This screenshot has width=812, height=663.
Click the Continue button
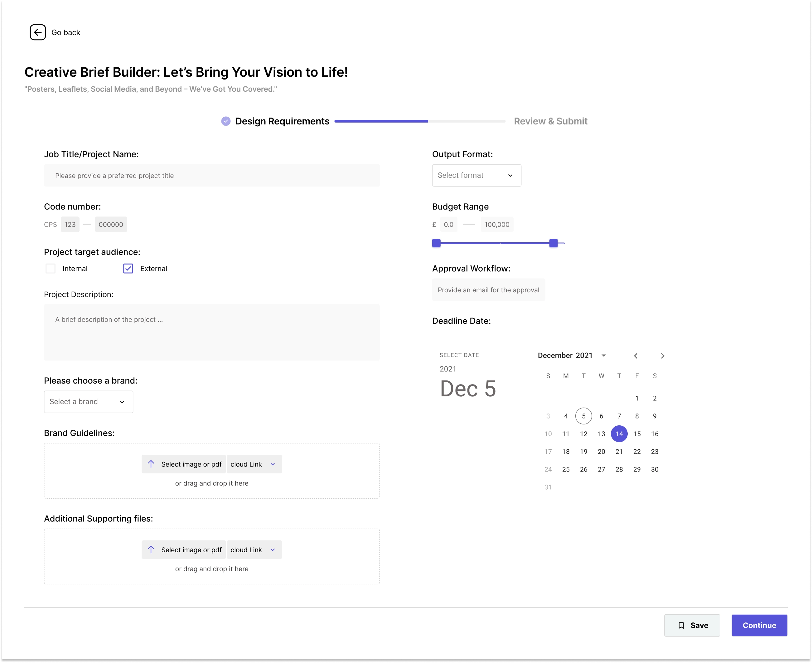(759, 625)
